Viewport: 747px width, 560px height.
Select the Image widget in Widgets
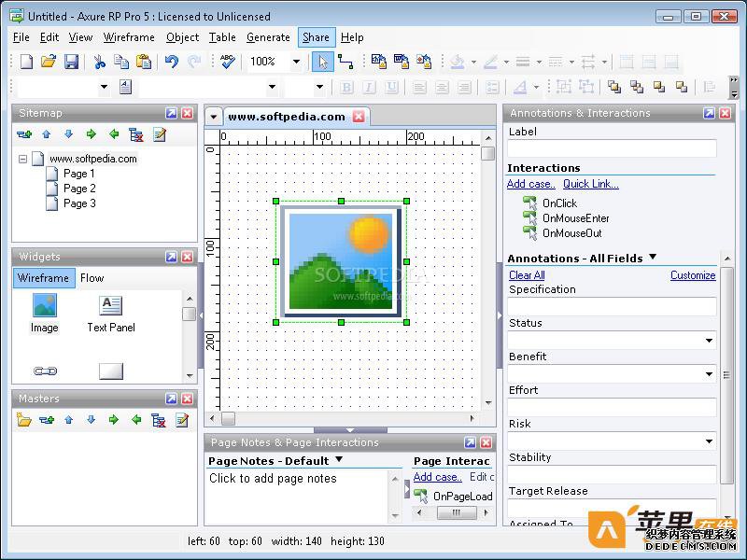click(x=44, y=314)
